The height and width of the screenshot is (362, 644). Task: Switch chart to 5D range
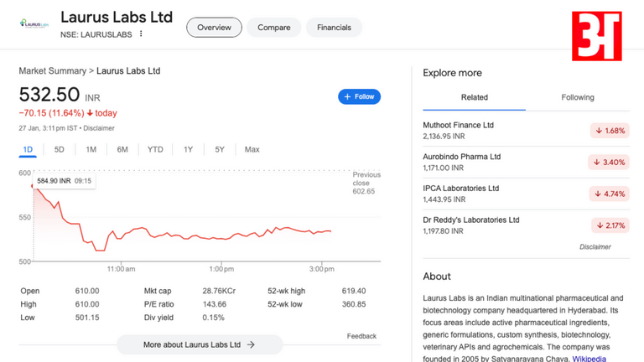click(x=60, y=149)
